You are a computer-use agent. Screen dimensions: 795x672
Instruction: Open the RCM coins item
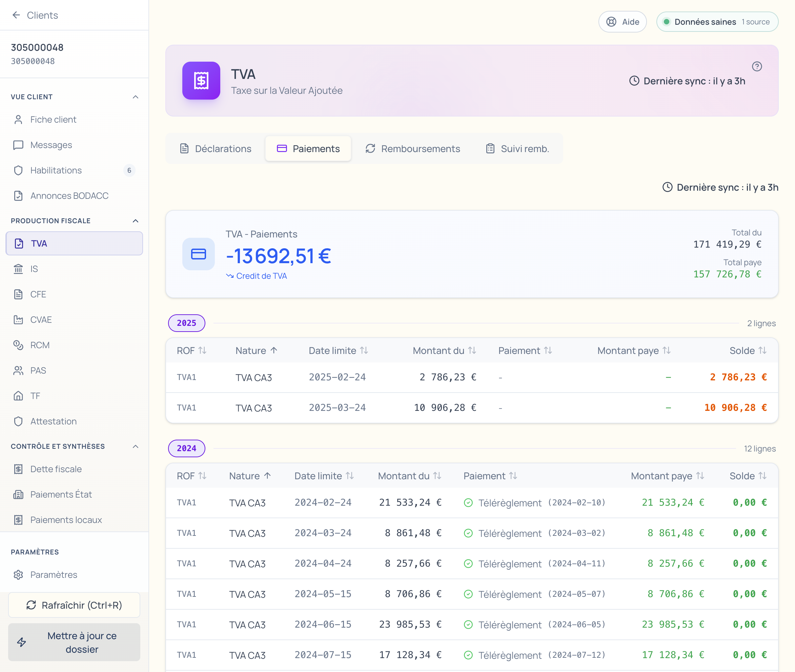pyautogui.click(x=40, y=345)
